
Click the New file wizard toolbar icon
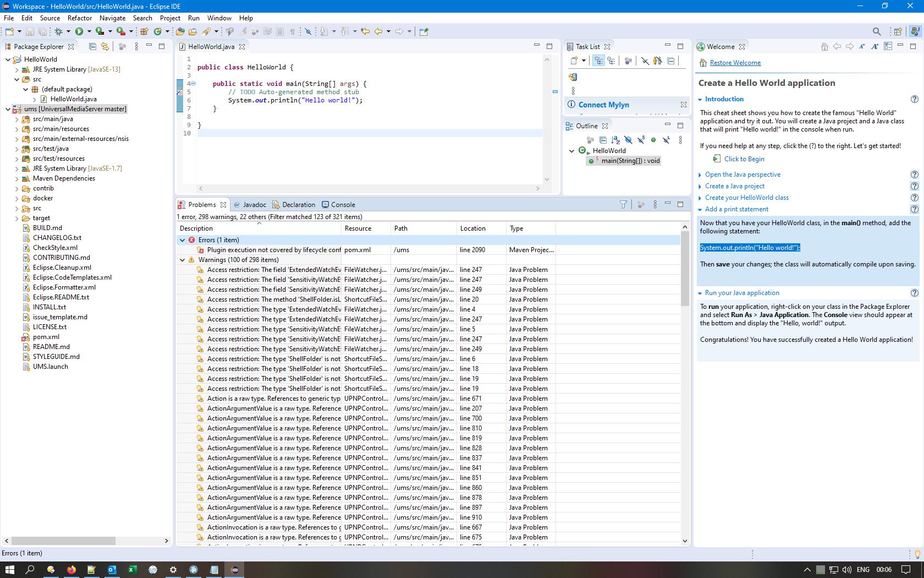pyautogui.click(x=9, y=31)
